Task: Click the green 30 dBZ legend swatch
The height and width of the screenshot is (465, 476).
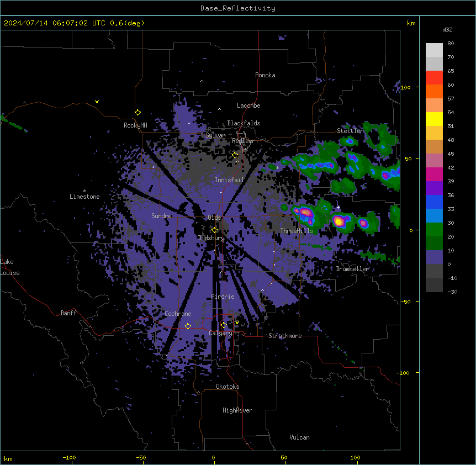Action: [434, 230]
